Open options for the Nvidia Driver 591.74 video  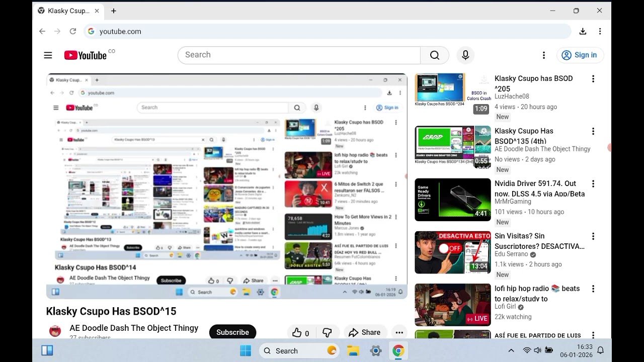click(593, 184)
